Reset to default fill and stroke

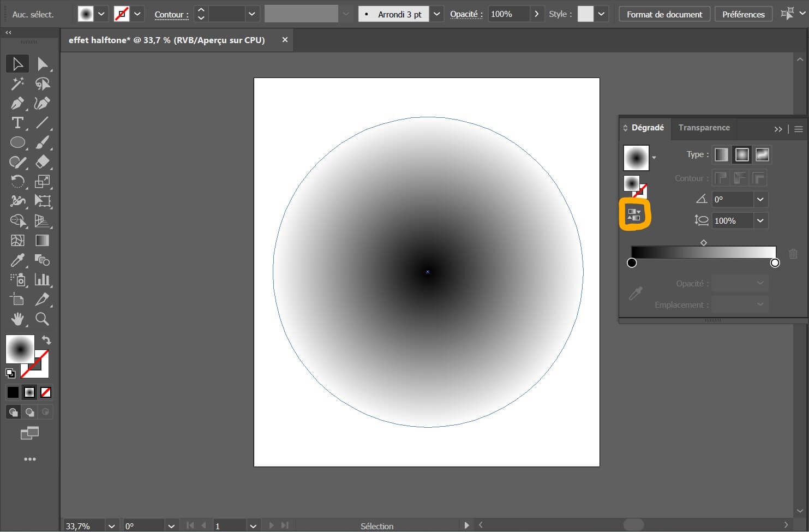pos(10,373)
